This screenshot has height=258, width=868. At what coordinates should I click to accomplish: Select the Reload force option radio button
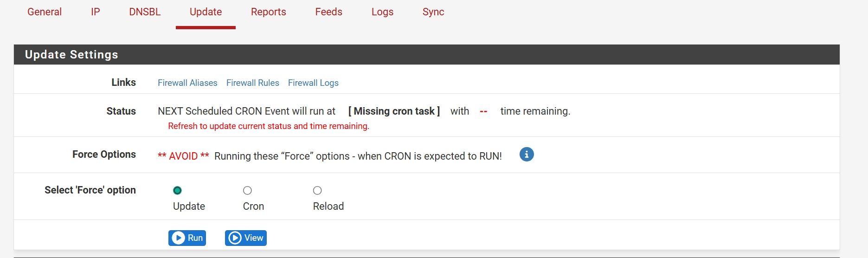[x=317, y=191]
